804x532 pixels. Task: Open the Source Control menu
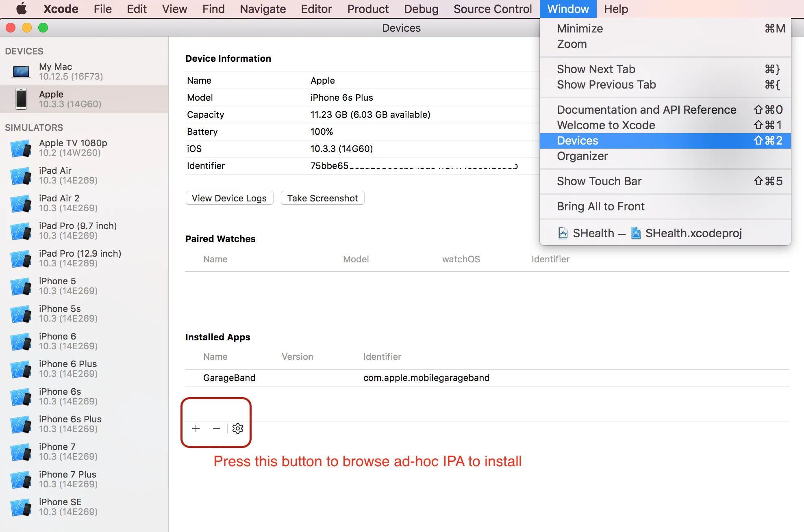click(492, 9)
